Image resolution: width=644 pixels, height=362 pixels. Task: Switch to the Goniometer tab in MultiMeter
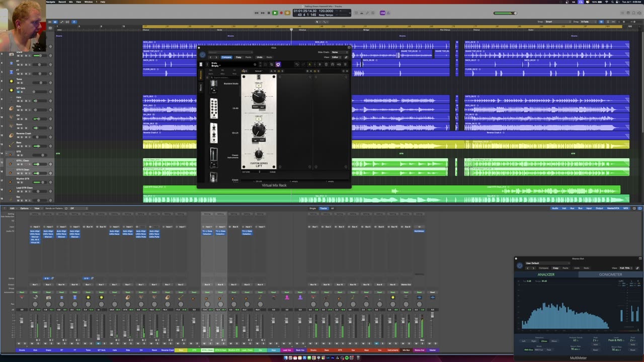click(x=610, y=275)
